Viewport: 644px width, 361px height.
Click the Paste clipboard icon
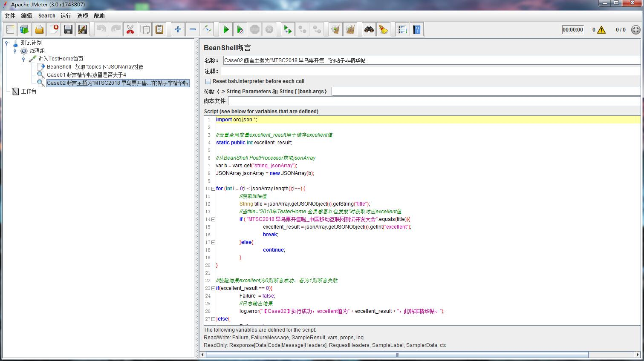pos(159,29)
